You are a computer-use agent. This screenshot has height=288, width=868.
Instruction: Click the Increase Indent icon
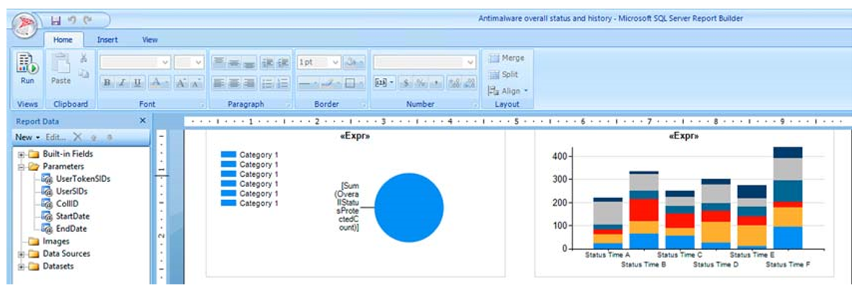pyautogui.click(x=283, y=62)
